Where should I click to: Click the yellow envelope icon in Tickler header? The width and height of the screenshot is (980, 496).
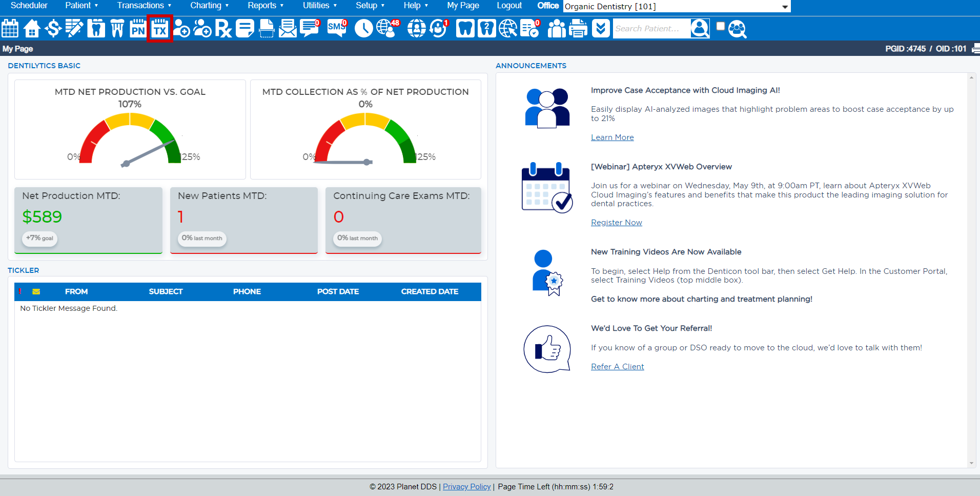point(36,291)
